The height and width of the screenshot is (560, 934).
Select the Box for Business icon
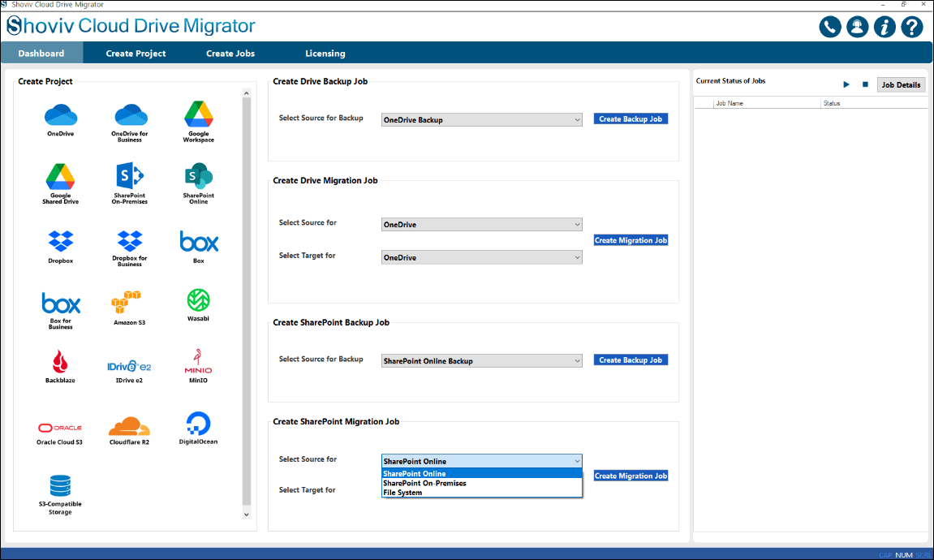pos(61,304)
